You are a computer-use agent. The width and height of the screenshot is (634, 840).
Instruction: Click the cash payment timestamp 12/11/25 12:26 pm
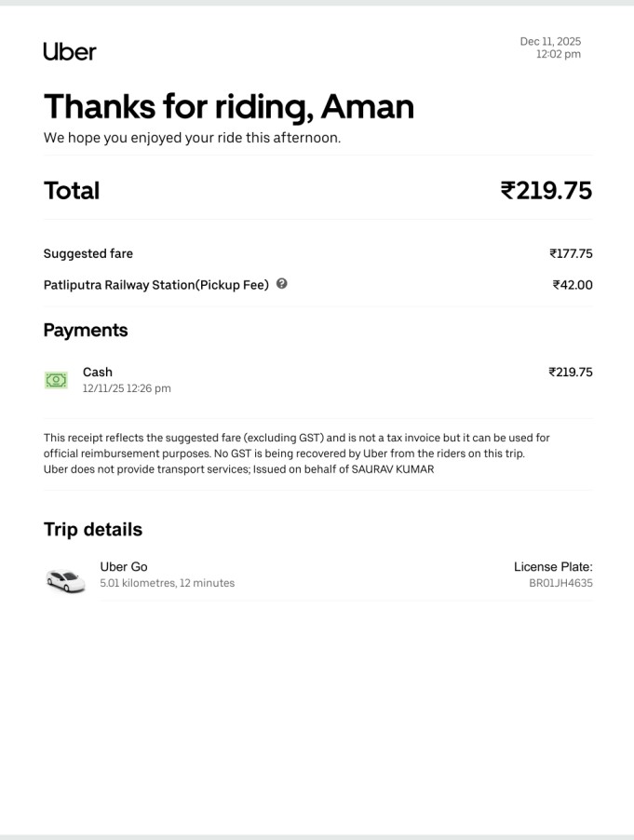click(x=127, y=388)
